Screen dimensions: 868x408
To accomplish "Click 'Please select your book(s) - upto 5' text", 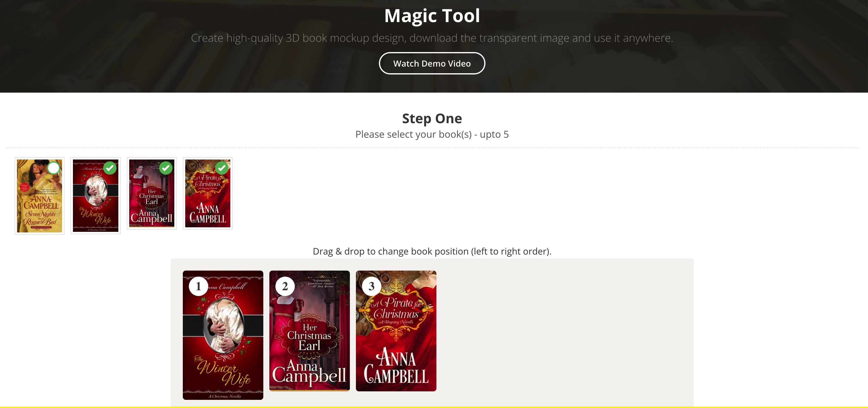I will tap(432, 134).
